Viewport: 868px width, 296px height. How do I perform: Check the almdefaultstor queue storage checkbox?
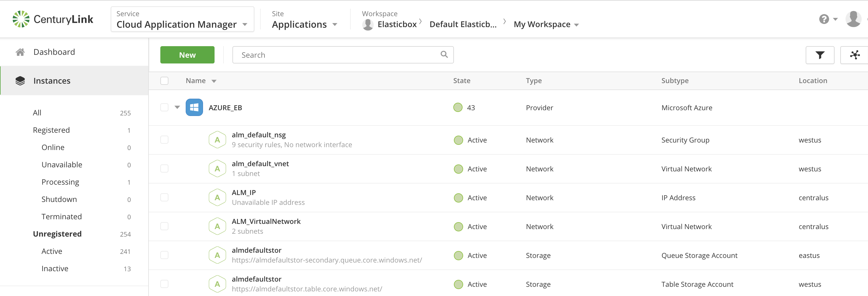(x=164, y=255)
